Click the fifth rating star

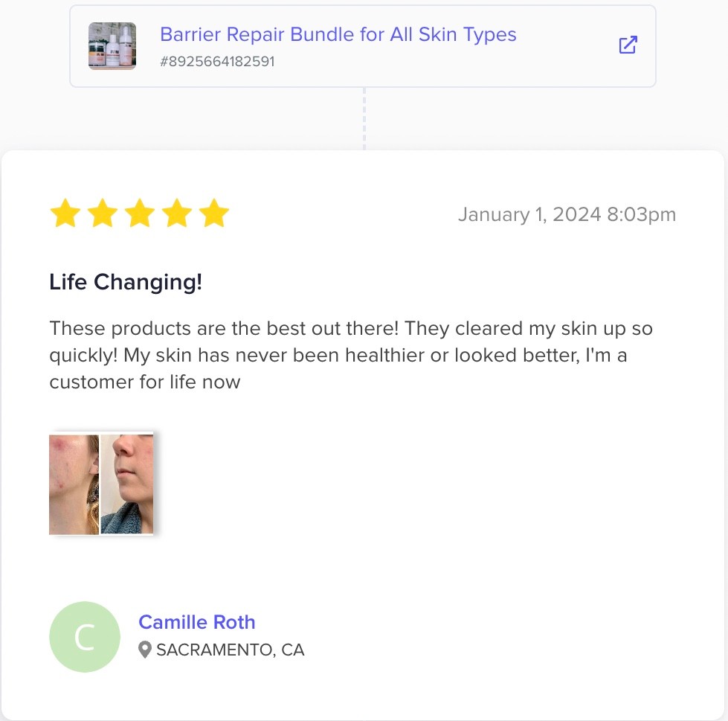click(214, 214)
